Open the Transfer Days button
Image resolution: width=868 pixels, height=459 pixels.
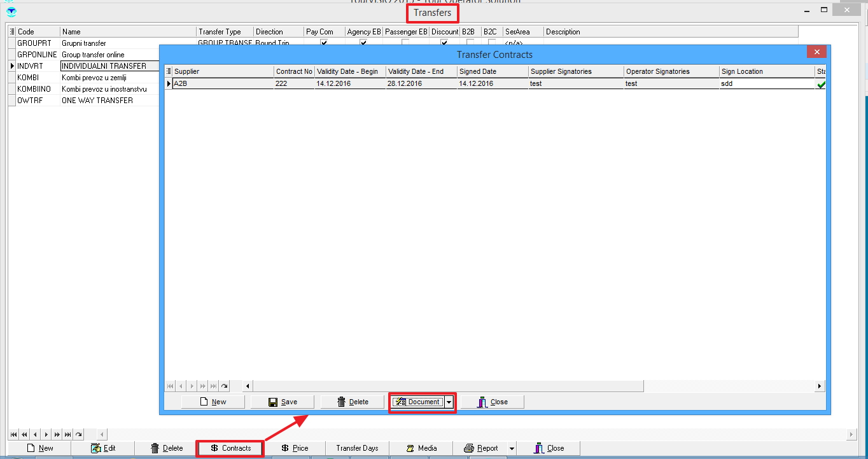(x=357, y=448)
